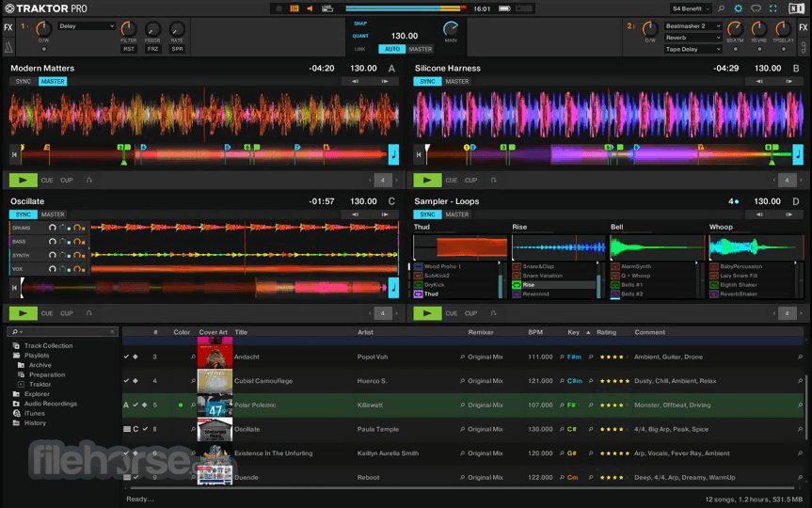Viewport: 812px width, 508px height.
Task: Toggle AUTO master clock mode
Action: click(x=392, y=49)
